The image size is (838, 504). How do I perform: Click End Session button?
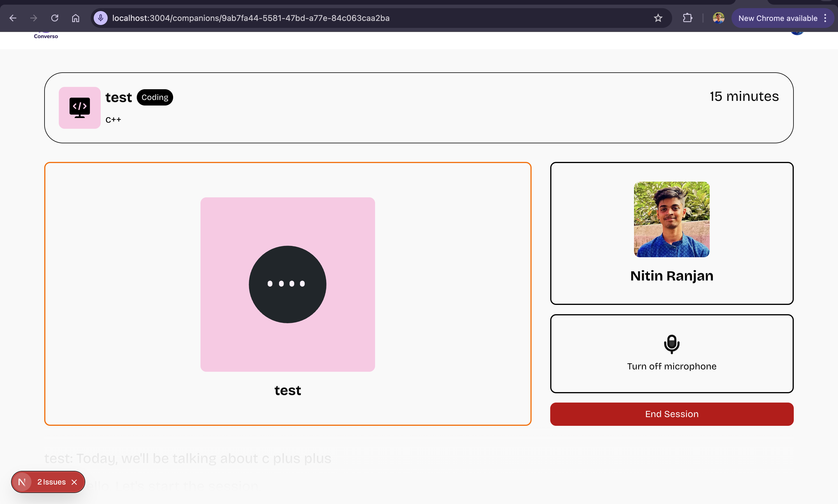point(672,414)
